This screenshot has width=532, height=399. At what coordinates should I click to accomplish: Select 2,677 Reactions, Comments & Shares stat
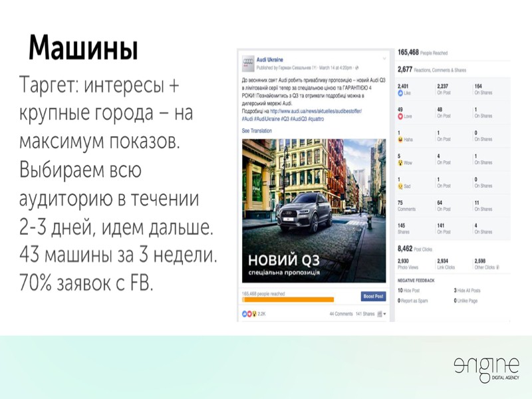pyautogui.click(x=432, y=70)
